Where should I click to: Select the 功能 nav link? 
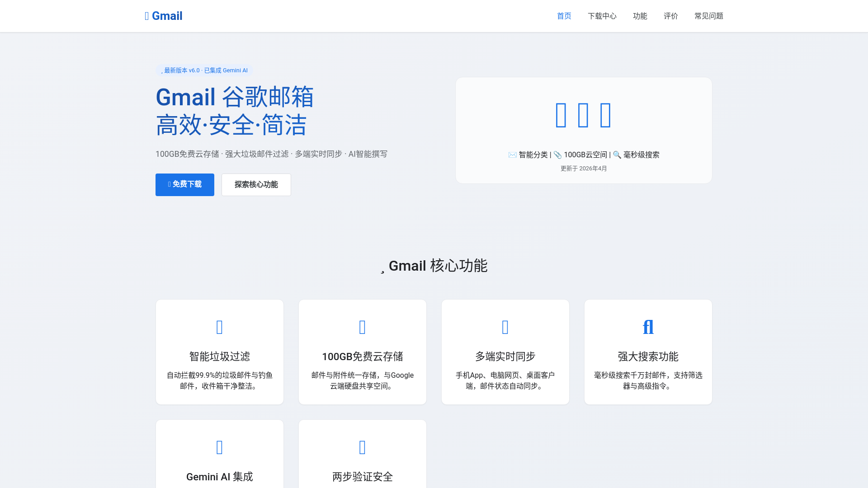640,16
